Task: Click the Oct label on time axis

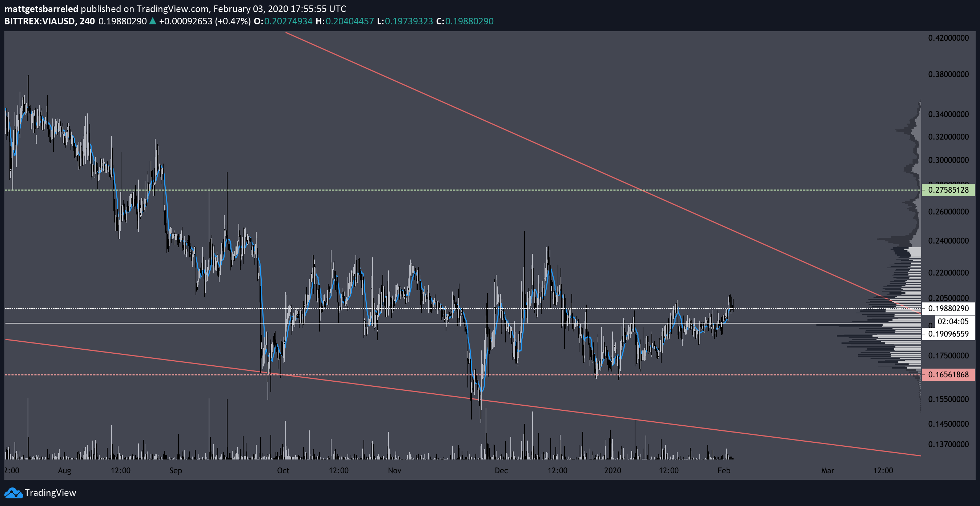Action: [x=283, y=471]
